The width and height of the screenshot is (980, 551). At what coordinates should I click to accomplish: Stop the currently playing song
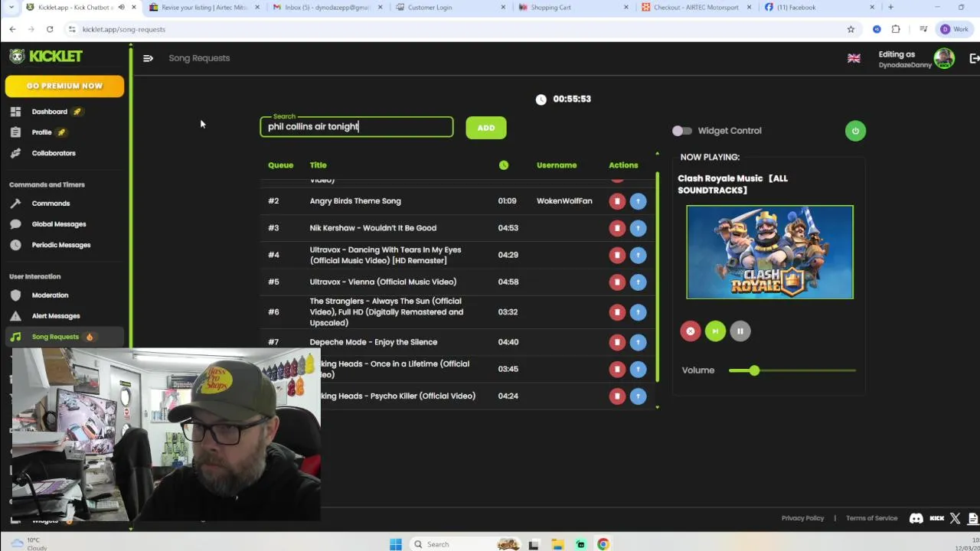[x=690, y=331]
